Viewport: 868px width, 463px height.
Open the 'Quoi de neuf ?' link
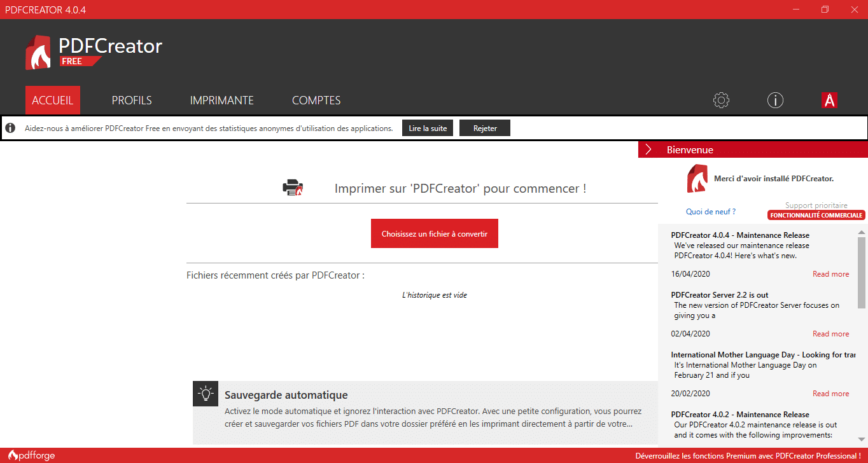711,211
